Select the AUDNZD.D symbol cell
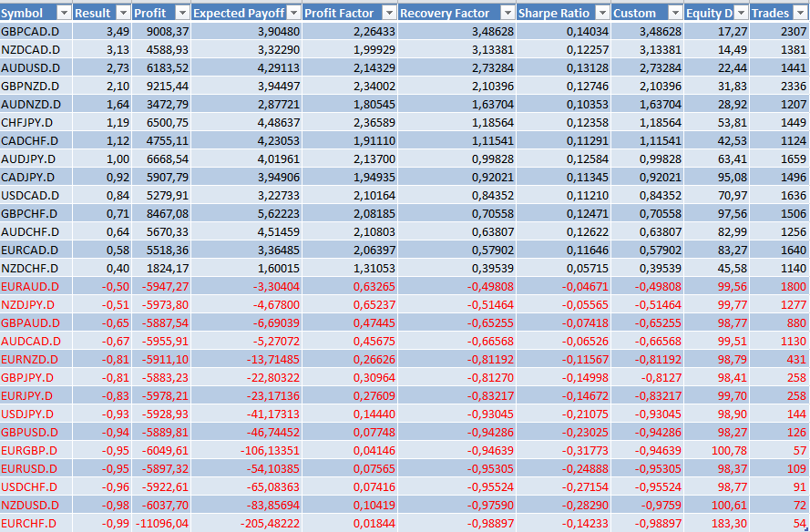 36,105
